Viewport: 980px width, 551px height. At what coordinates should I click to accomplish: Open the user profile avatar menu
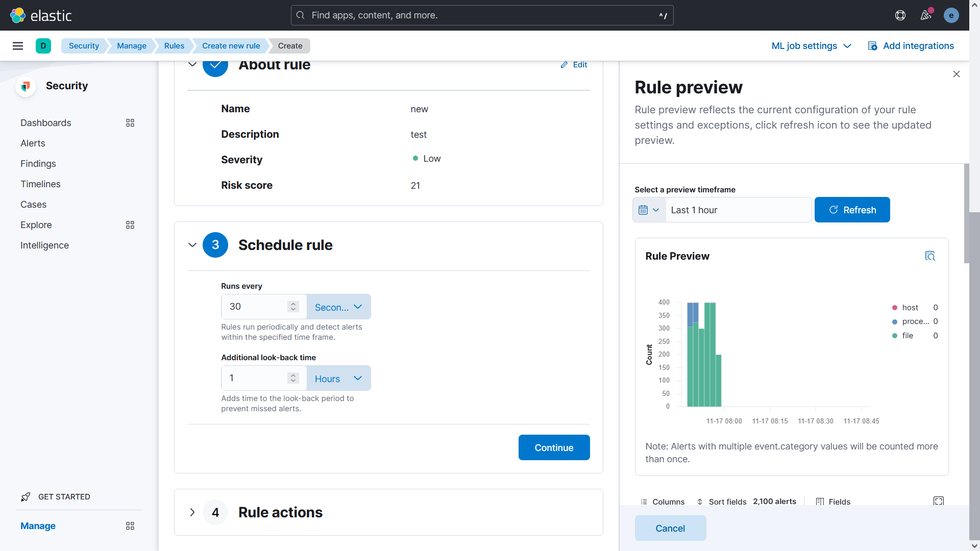point(951,15)
